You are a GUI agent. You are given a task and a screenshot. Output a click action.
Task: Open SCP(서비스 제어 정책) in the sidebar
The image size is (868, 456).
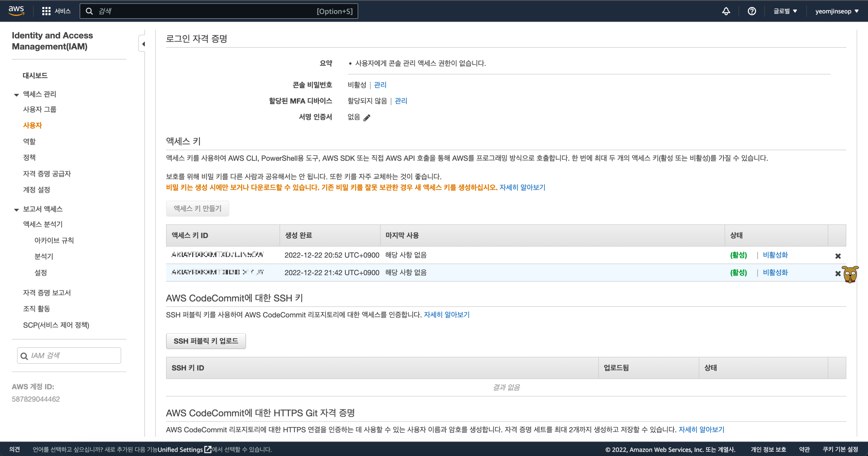point(56,325)
